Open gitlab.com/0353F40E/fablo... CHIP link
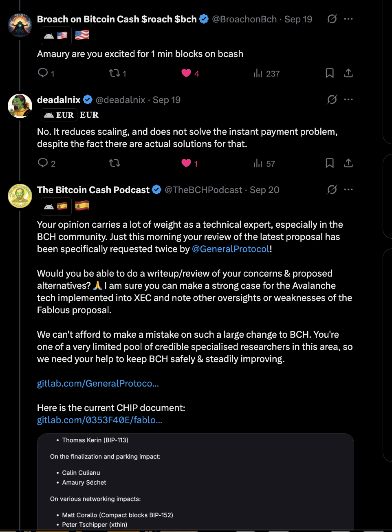This screenshot has width=392, height=532. tap(99, 420)
